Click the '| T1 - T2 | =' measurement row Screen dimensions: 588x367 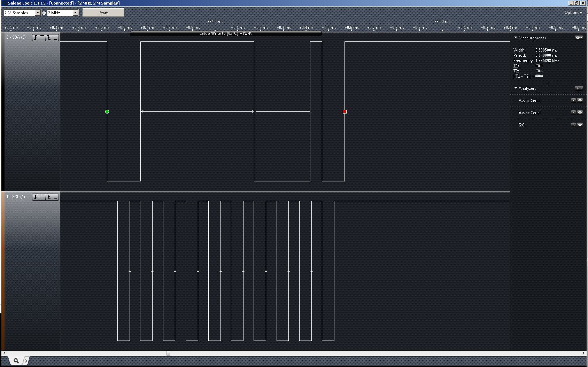pyautogui.click(x=528, y=76)
